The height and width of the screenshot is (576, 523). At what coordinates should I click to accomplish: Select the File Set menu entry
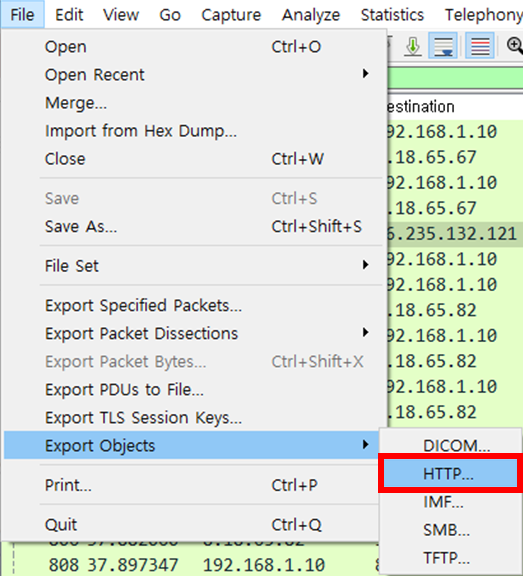pyautogui.click(x=193, y=266)
